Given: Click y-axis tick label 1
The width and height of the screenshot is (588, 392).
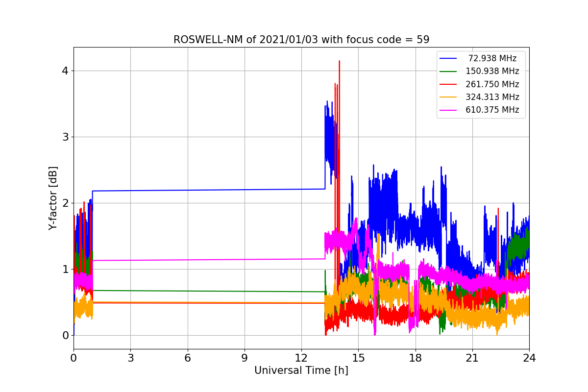Looking at the screenshot, I should [x=65, y=269].
